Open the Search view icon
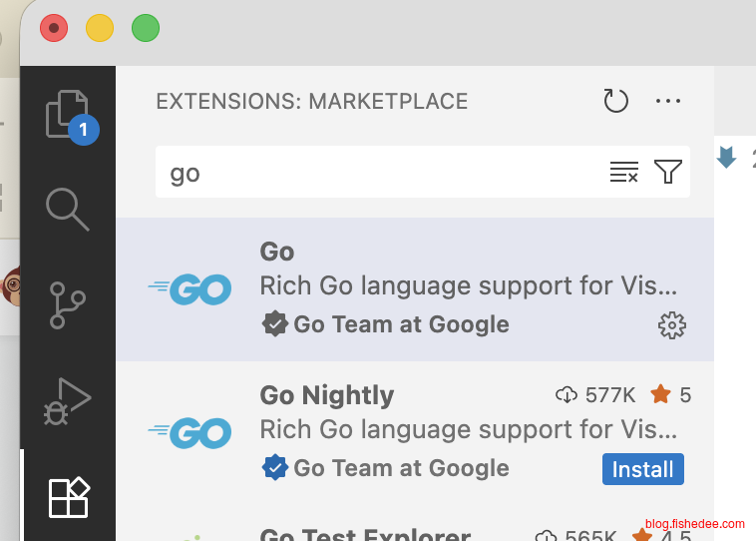Viewport: 756px width, 541px height. 68,208
